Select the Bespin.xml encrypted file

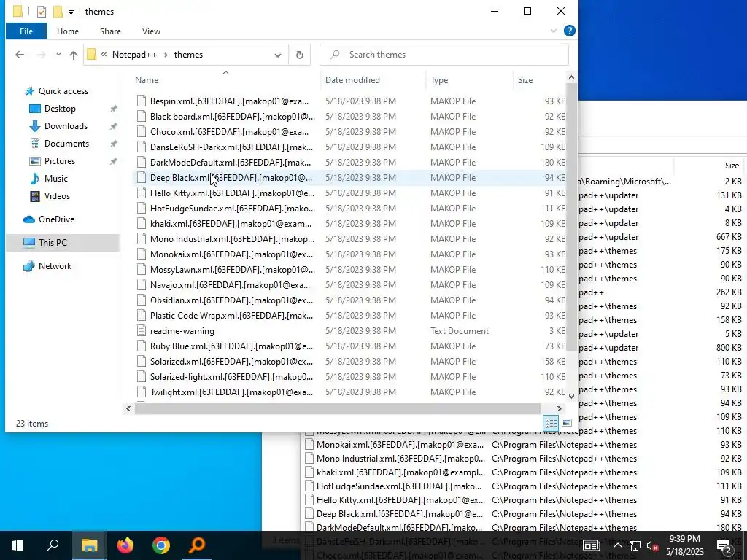[x=350, y=101]
